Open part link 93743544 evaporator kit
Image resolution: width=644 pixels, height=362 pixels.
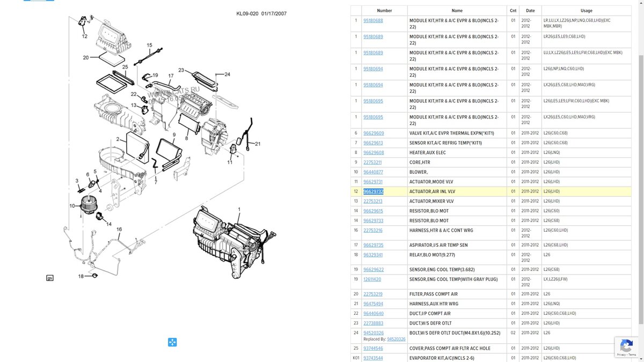[373, 358]
